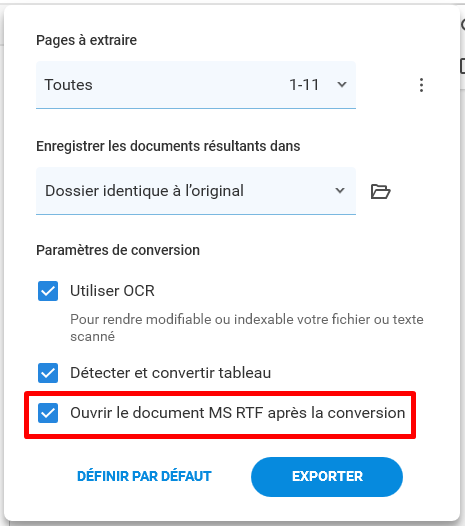Screen dimensions: 465x526
Task: Click the 'Paramètres de conversion' heading
Action: [118, 250]
